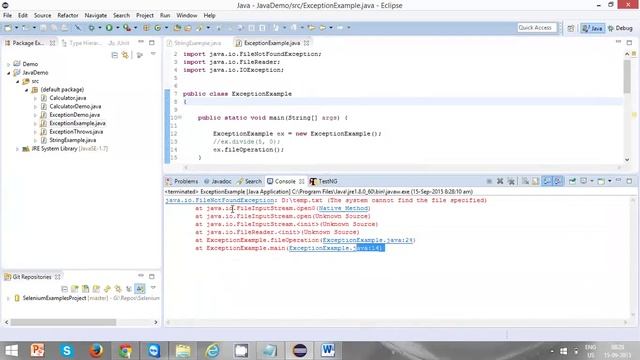This screenshot has width=640, height=360.
Task: Switch to the TestNG tab
Action: pyautogui.click(x=324, y=181)
